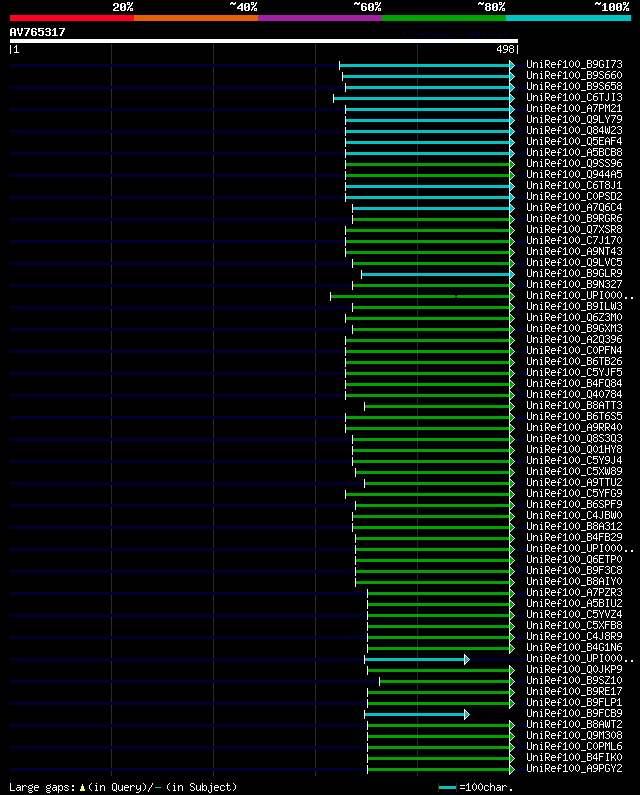This screenshot has height=795, width=640.
Task: Click the 498 end position label
Action: pos(505,49)
